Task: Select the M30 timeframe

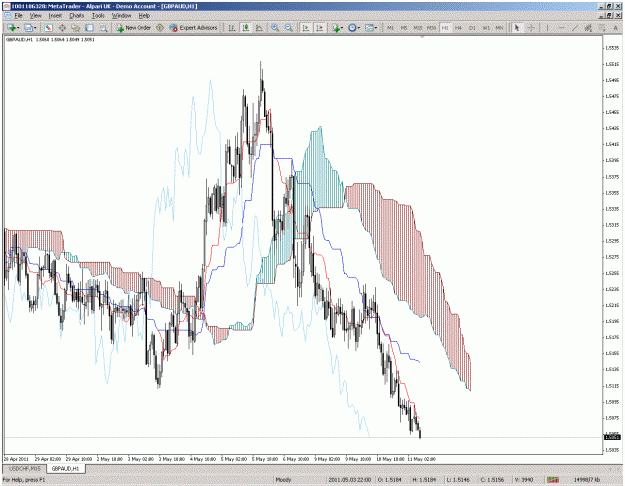Action: (x=431, y=28)
